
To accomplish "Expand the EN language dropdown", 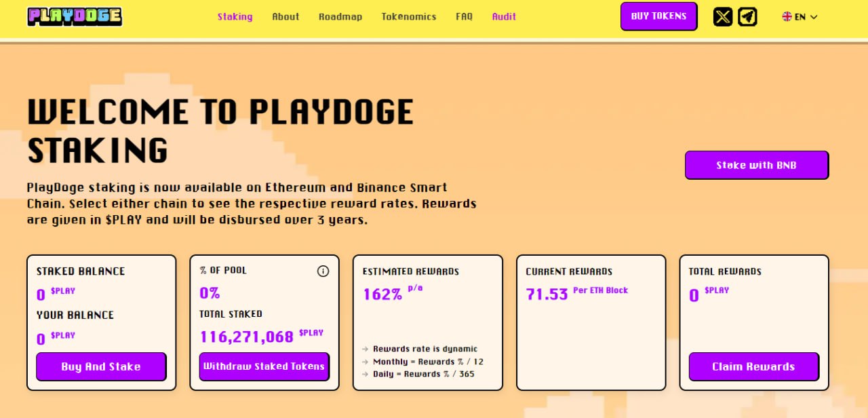I will [800, 17].
